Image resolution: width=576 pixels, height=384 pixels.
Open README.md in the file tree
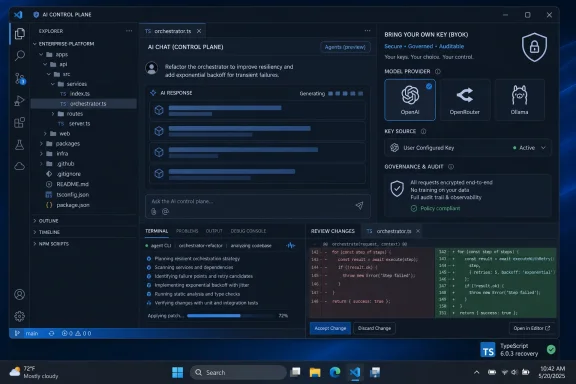click(72, 184)
